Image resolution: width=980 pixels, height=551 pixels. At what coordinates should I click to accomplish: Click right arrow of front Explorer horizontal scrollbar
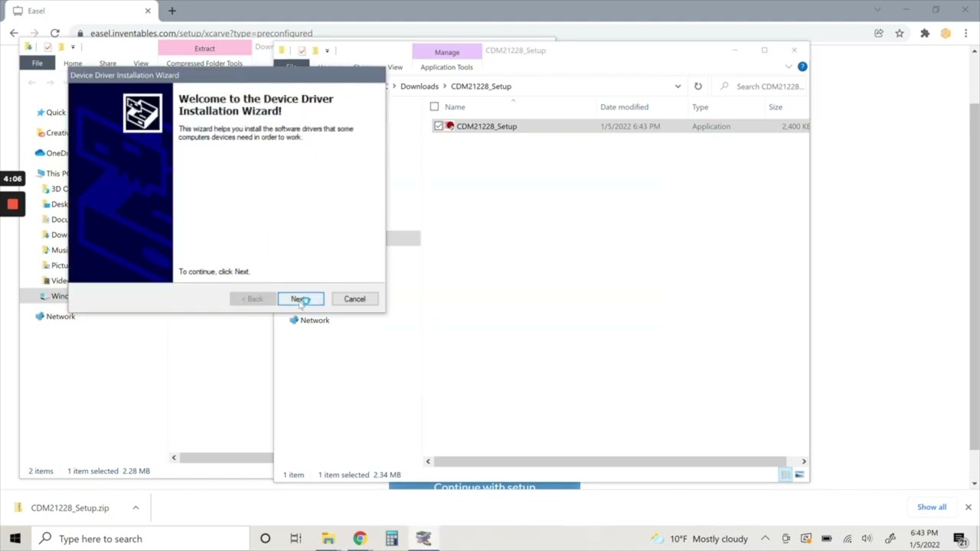(x=803, y=461)
